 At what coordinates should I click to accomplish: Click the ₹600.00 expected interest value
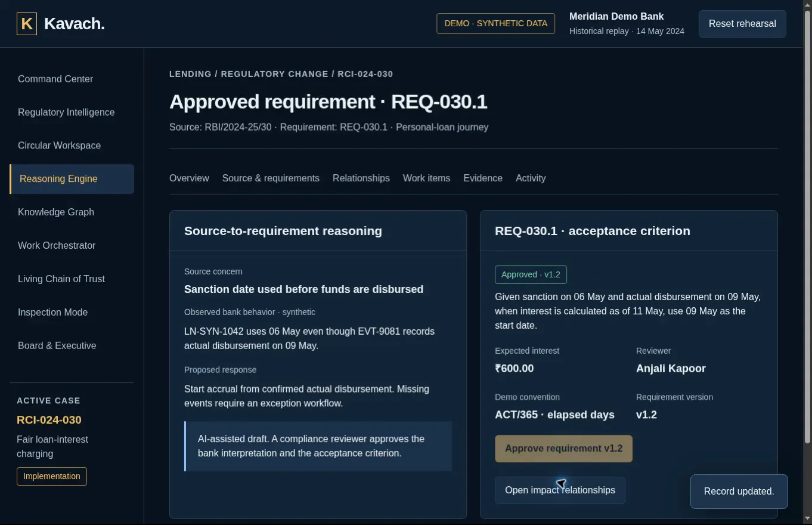point(515,369)
